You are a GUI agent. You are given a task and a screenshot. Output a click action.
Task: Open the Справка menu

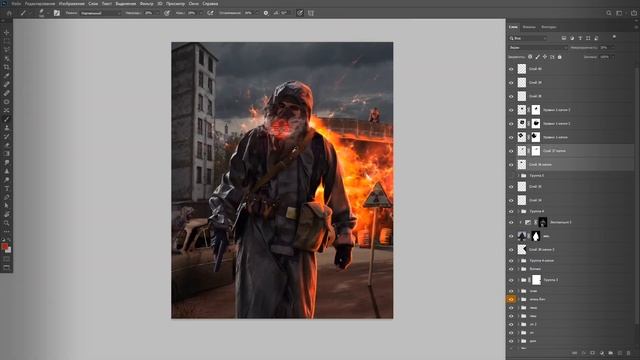211,4
